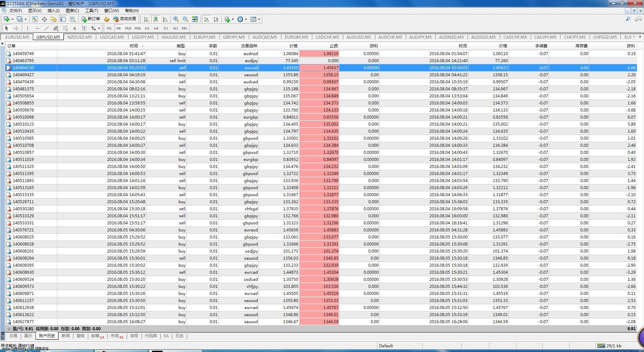
Task: Select the Fibonacci retracement tool
Action: (65, 29)
